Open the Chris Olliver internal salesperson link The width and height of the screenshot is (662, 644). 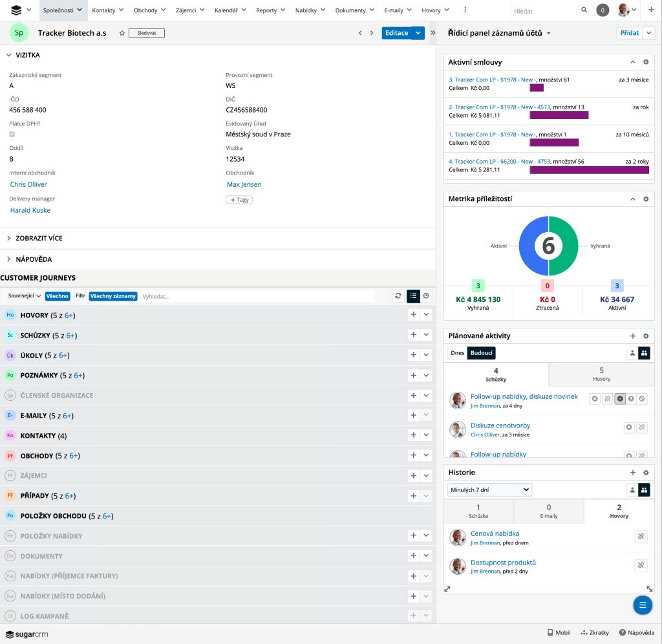coord(28,184)
